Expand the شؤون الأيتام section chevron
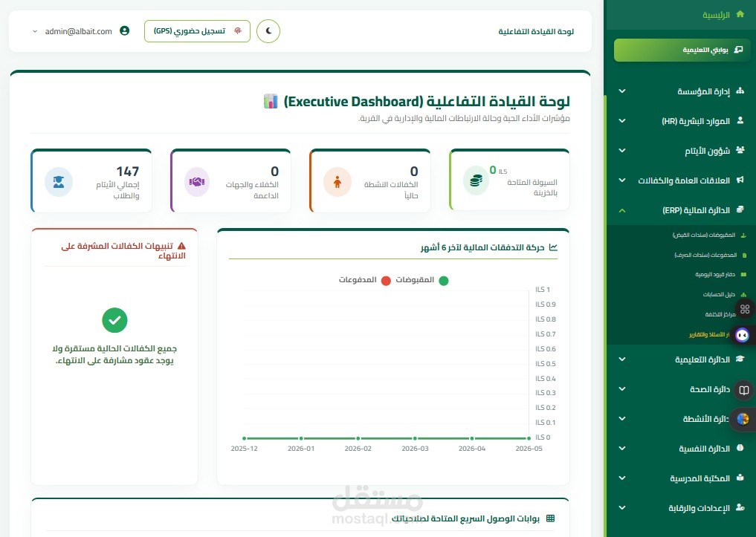 coord(622,151)
